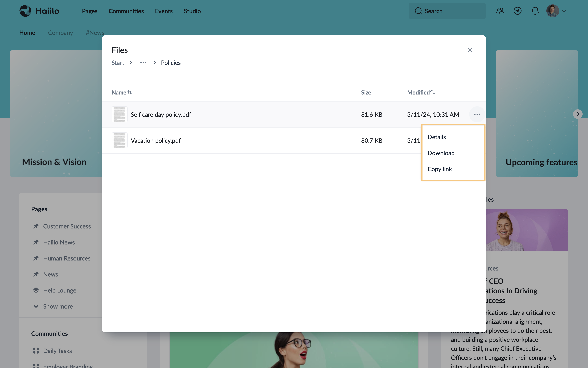Open the Events menu item
Image resolution: width=588 pixels, height=368 pixels.
pos(164,11)
